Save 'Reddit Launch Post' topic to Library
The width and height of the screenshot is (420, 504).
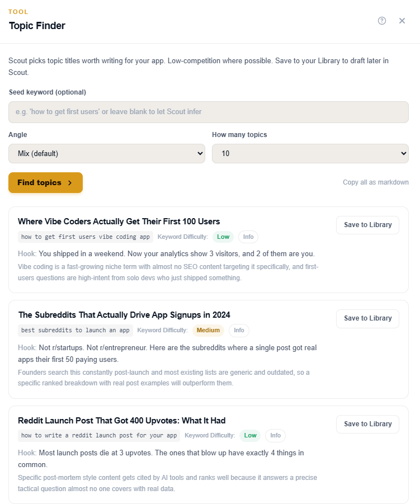pos(367,424)
